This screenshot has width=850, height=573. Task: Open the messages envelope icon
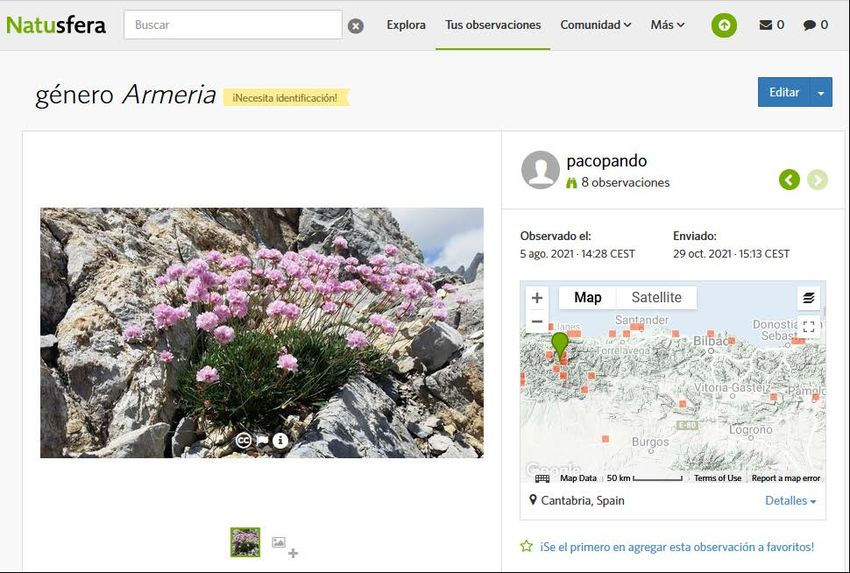pyautogui.click(x=766, y=25)
